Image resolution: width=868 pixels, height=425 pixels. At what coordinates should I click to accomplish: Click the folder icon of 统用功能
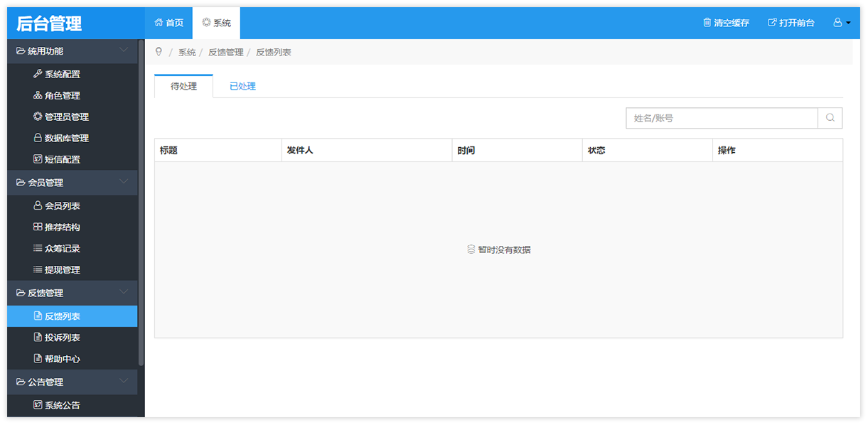pyautogui.click(x=21, y=51)
